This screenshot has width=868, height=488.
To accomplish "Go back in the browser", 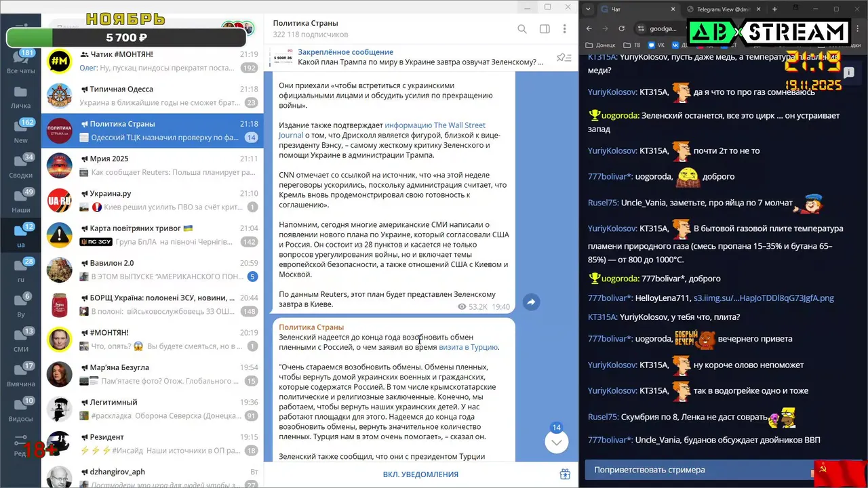I will pyautogui.click(x=589, y=28).
